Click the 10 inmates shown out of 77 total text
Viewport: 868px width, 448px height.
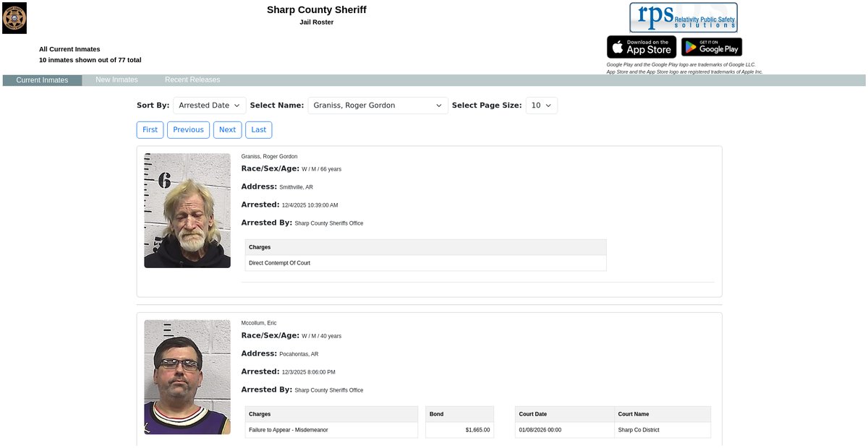click(90, 60)
